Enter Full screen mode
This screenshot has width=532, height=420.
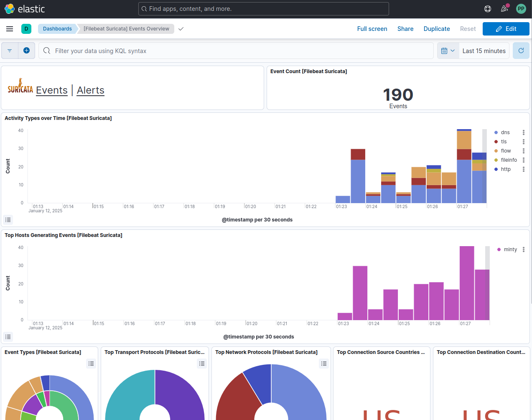[372, 29]
